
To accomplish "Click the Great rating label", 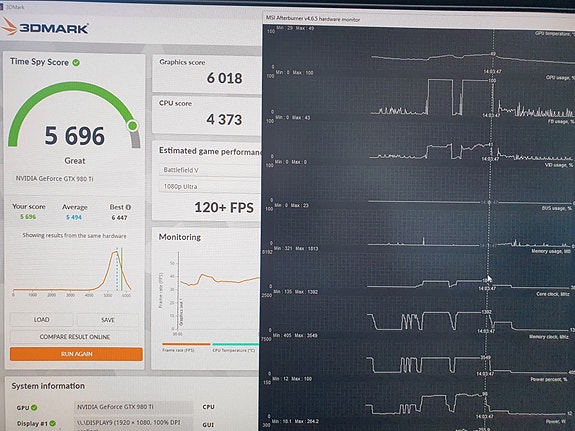I will coord(75,161).
